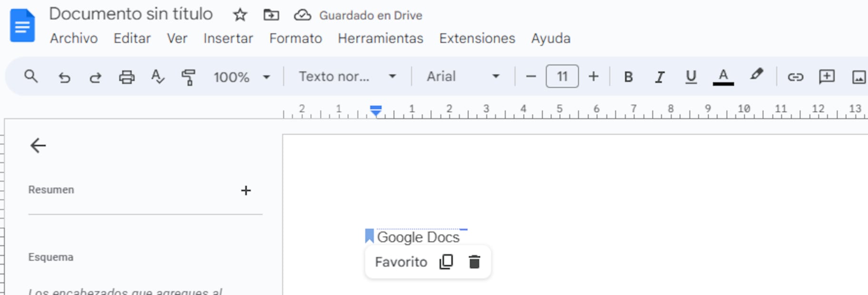The image size is (868, 295).
Task: Click the font size input field
Action: point(562,77)
